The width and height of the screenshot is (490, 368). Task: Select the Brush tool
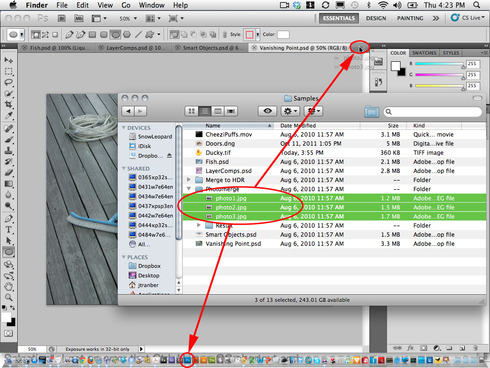(x=9, y=140)
